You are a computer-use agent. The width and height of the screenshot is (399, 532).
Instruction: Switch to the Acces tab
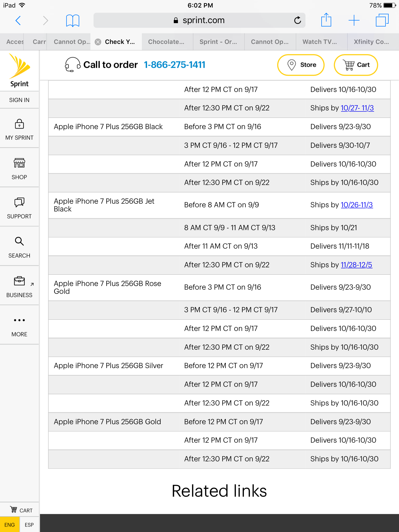12,42
